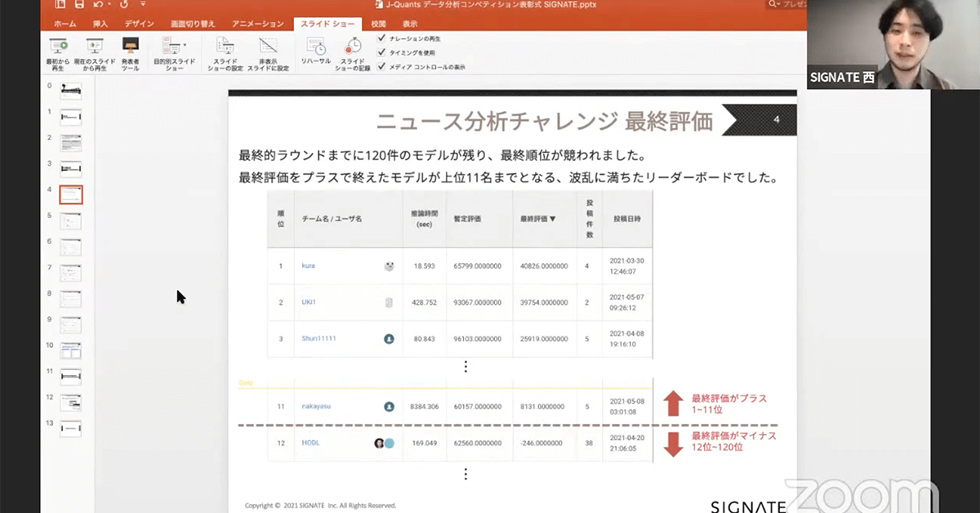This screenshot has width=980, height=513.
Task: Click the save icon in title bar
Action: (79, 5)
